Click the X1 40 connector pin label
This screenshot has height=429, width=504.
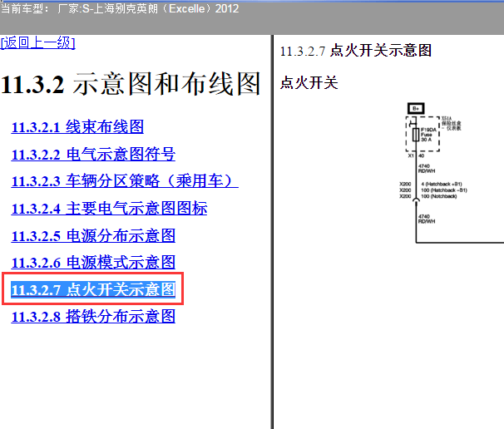coord(416,155)
